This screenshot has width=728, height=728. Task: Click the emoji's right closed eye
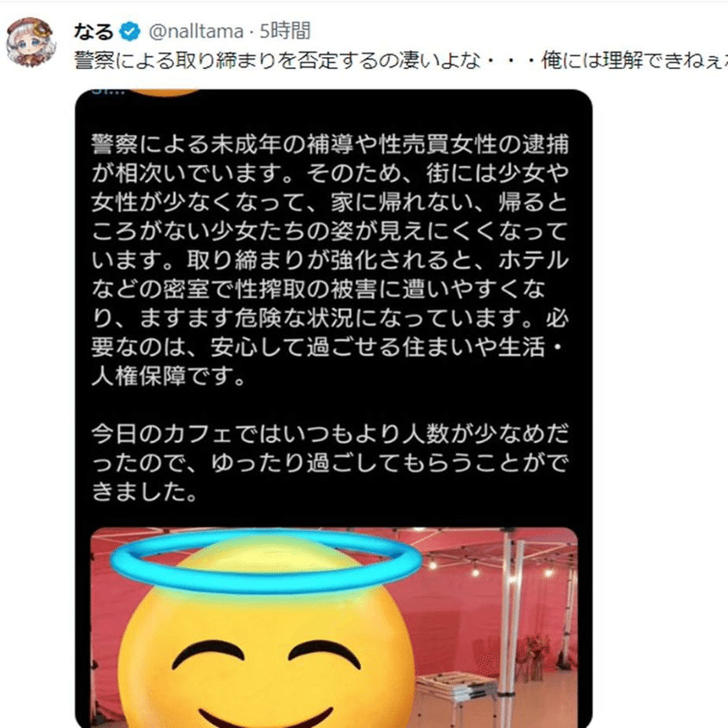pyautogui.click(x=325, y=654)
